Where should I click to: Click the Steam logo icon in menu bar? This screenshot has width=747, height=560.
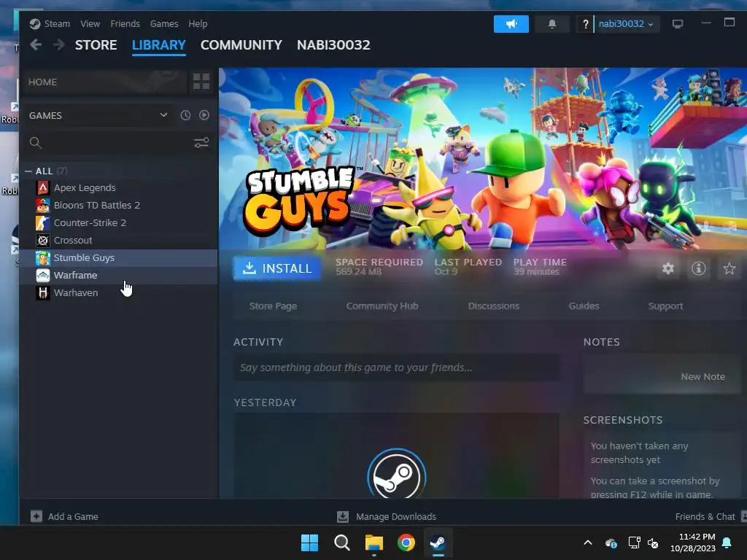point(34,24)
